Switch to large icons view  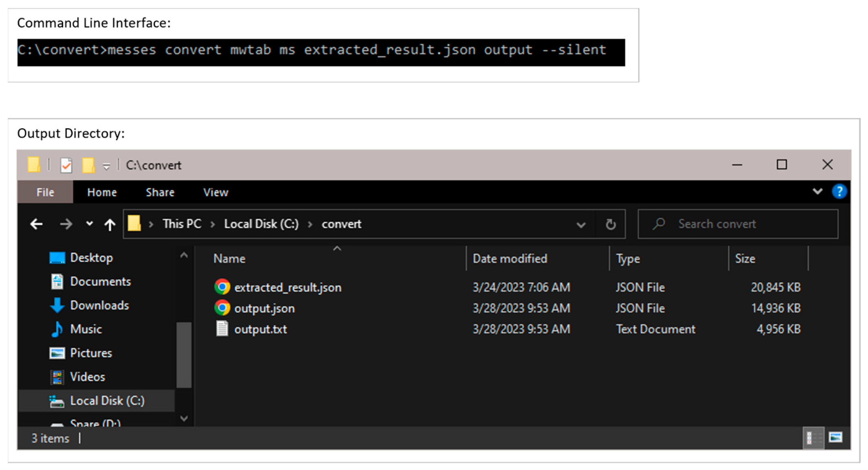click(836, 438)
